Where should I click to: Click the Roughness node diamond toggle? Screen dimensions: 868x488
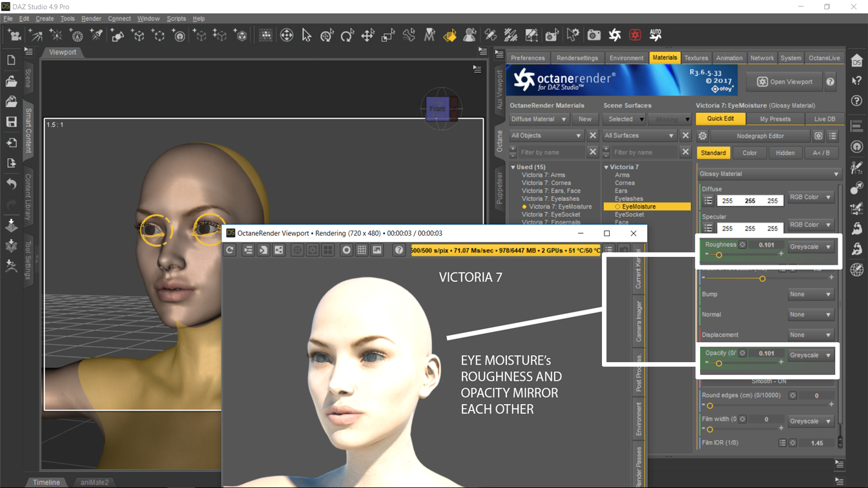coord(743,245)
